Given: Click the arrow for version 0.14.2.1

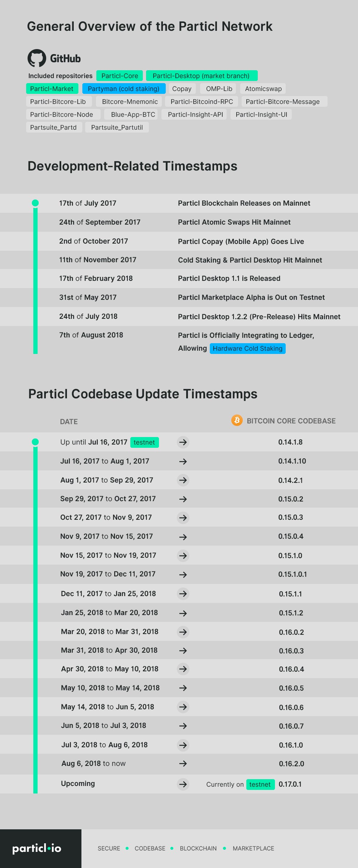Looking at the screenshot, I should point(183,480).
